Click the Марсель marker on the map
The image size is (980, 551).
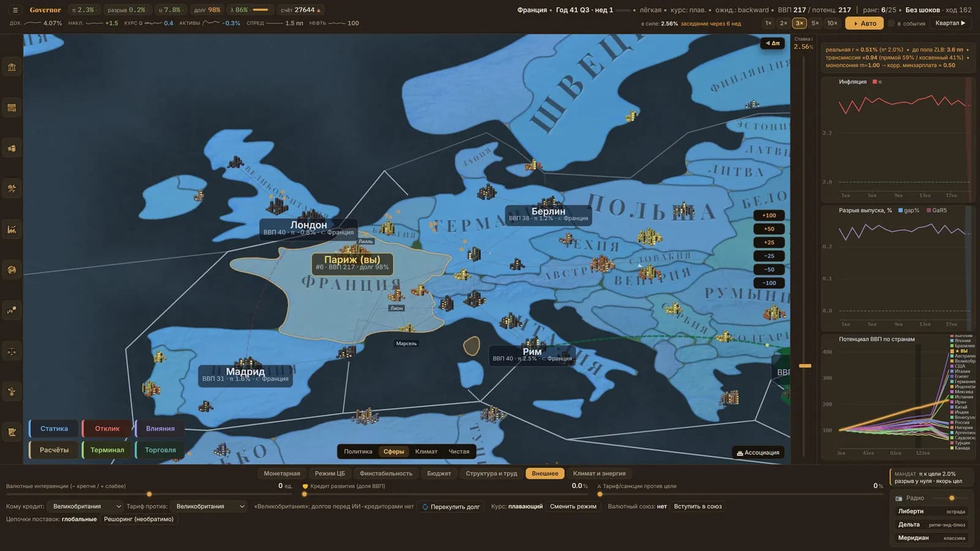click(406, 343)
